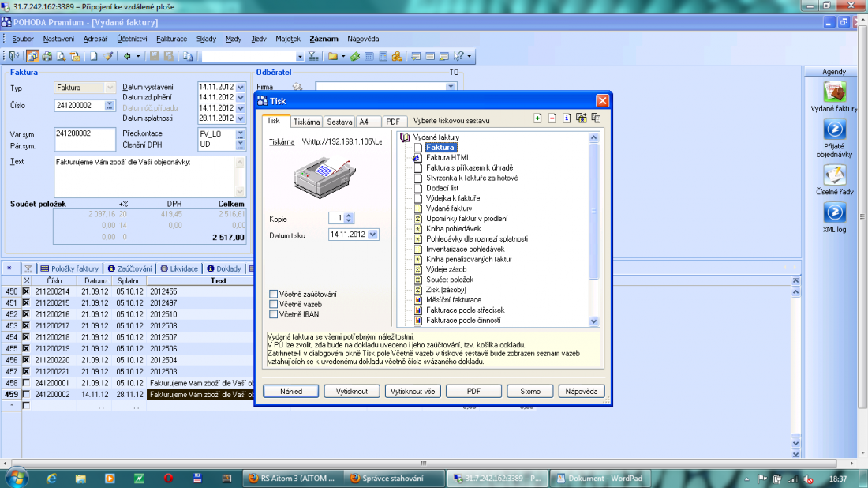The image size is (868, 488).
Task: Switch to the Tiskárna tab
Action: [x=306, y=122]
